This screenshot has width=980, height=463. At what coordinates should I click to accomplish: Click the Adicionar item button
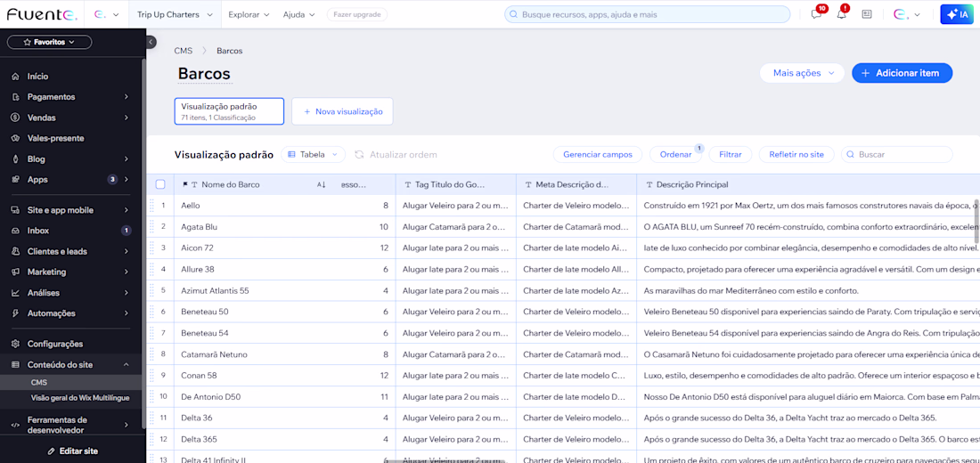click(x=902, y=73)
